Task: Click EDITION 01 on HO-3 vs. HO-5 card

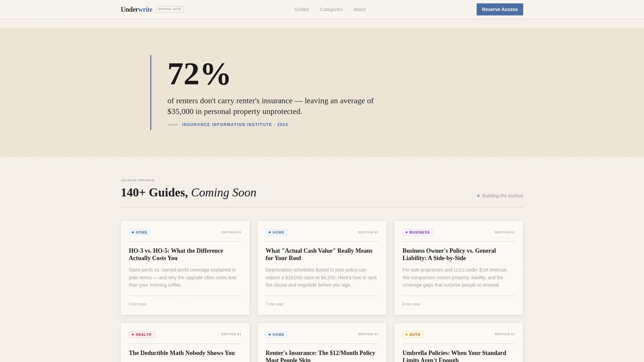Action: pyautogui.click(x=231, y=232)
